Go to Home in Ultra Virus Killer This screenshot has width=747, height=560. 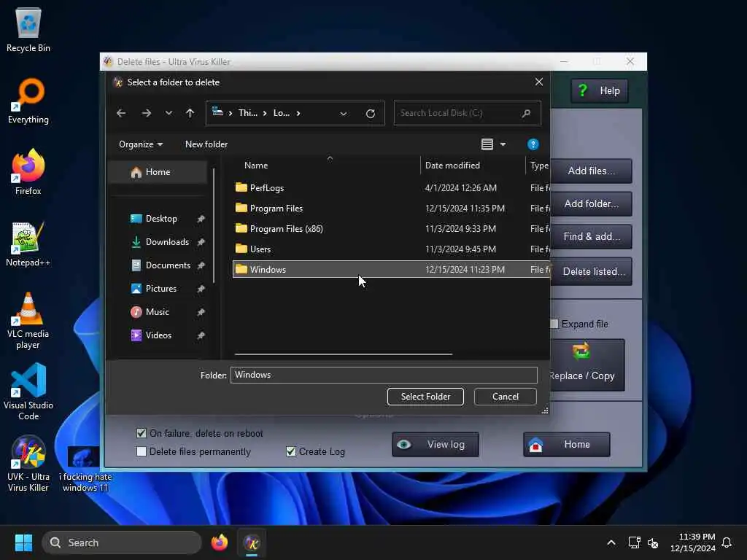566,444
